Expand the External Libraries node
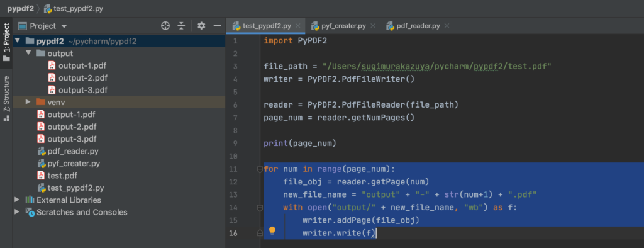The height and width of the screenshot is (248, 644). pos(17,200)
